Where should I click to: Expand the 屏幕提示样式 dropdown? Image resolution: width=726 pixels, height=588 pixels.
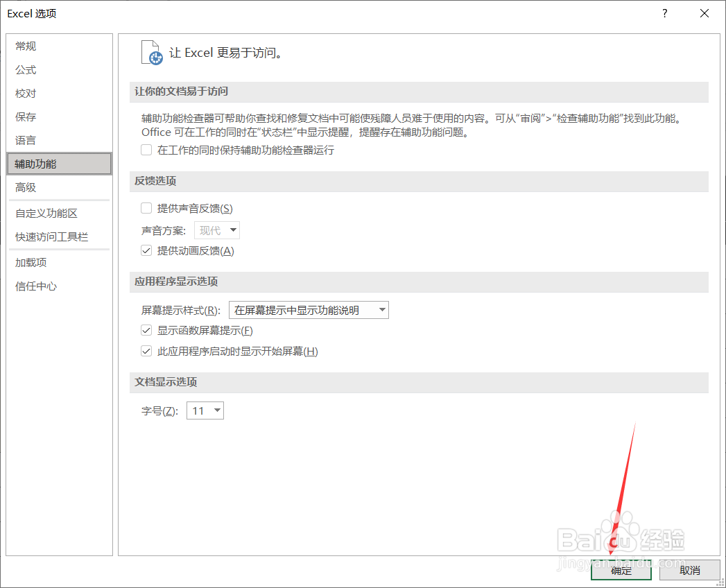309,310
